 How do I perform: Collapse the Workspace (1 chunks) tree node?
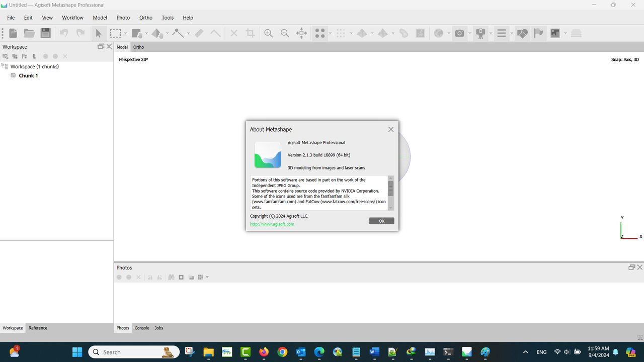coord(5,66)
